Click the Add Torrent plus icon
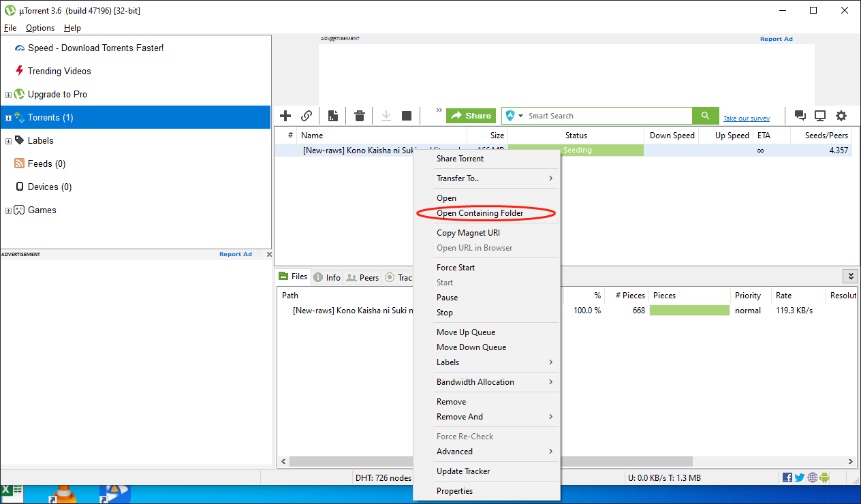Viewport: 861px width, 504px height. pyautogui.click(x=286, y=116)
